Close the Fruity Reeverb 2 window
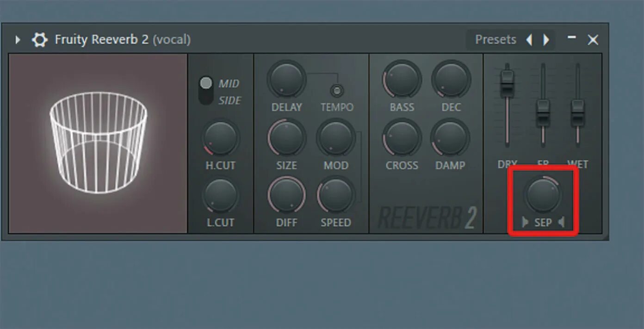644x329 pixels. pos(593,40)
